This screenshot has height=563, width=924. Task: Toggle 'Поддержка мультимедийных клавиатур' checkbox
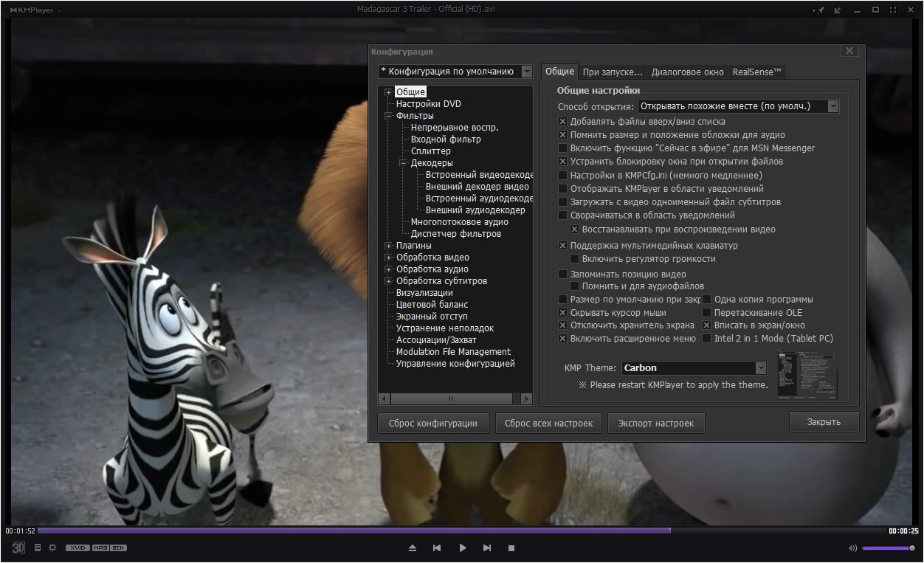coord(562,246)
